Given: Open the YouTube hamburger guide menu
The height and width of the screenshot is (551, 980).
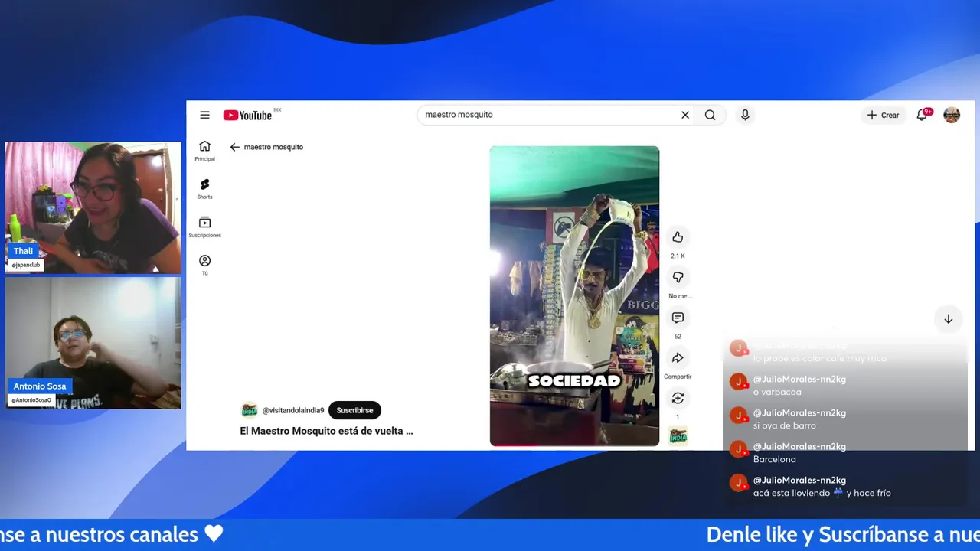Looking at the screenshot, I should (x=204, y=115).
